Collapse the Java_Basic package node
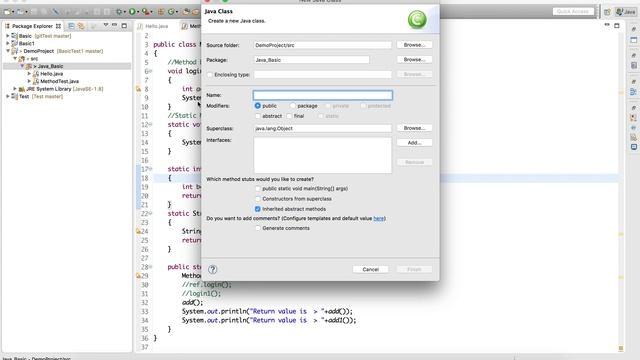Viewport: 640px width, 360px height. [x=22, y=66]
